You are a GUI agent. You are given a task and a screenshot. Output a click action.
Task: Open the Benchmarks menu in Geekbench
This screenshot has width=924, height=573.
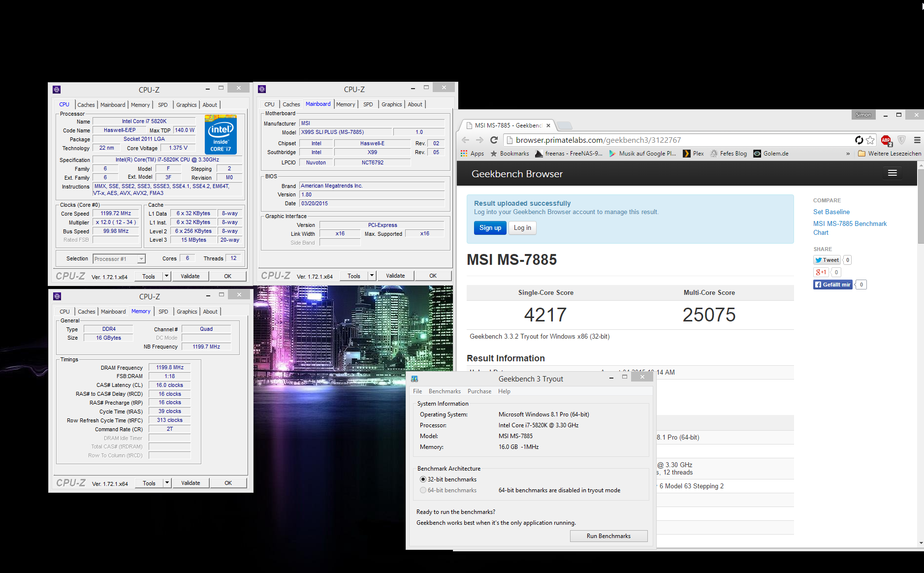pyautogui.click(x=445, y=391)
